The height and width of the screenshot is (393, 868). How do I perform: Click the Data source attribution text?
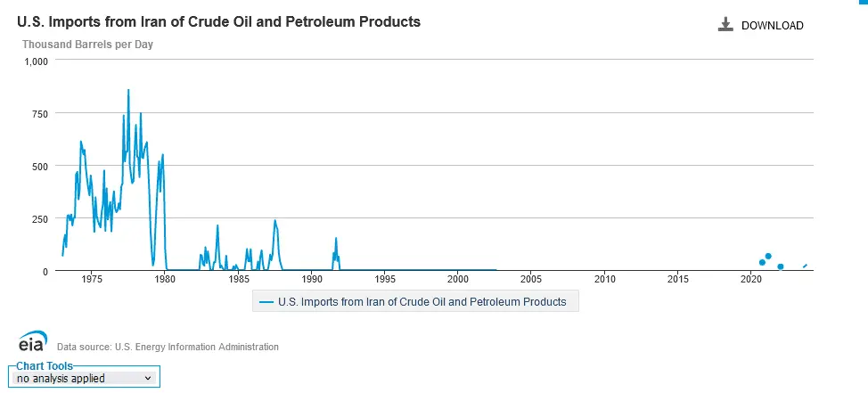click(168, 347)
